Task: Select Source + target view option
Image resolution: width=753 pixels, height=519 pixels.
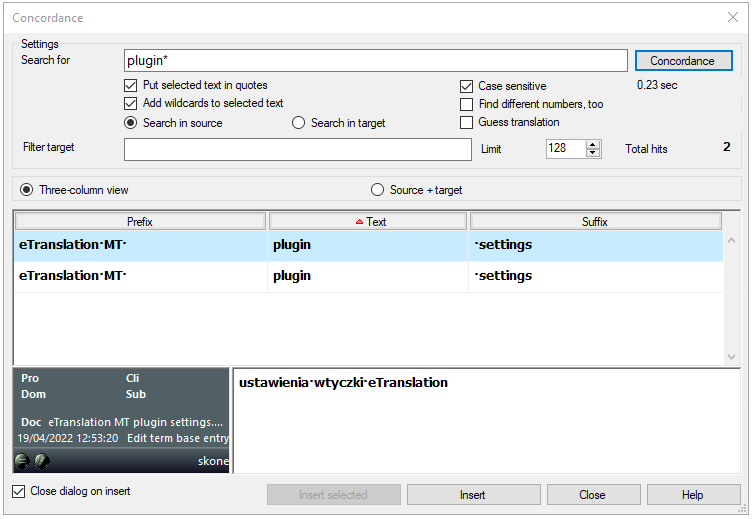Action: coord(377,190)
